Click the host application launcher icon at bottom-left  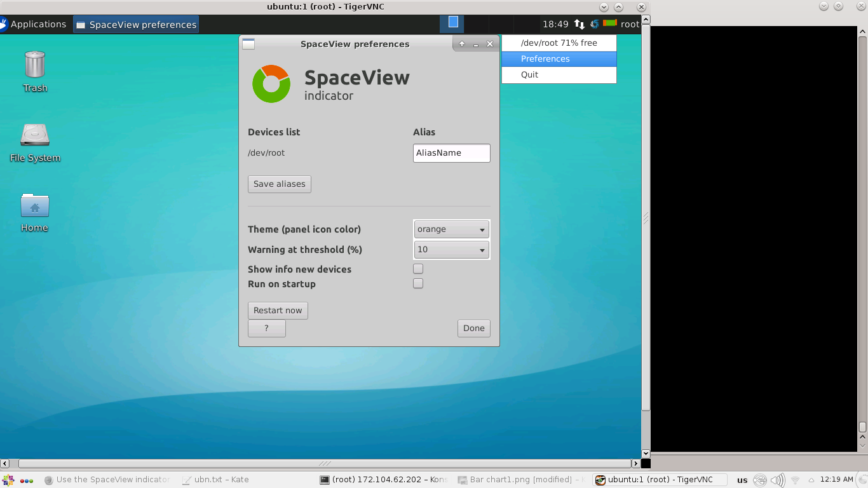8,480
